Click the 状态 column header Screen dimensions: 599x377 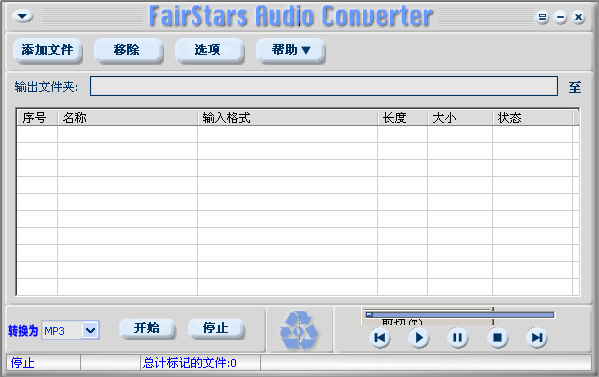533,118
